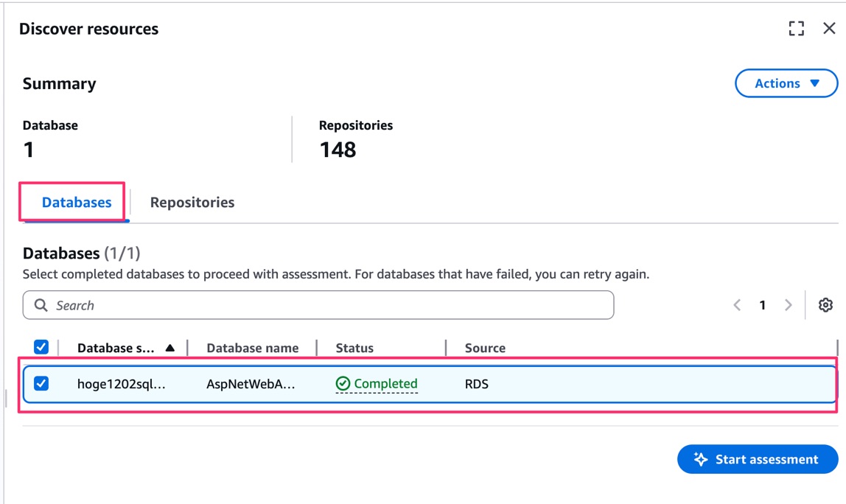Open the Actions dropdown menu
Screen dimensions: 846x504
pyautogui.click(x=786, y=83)
